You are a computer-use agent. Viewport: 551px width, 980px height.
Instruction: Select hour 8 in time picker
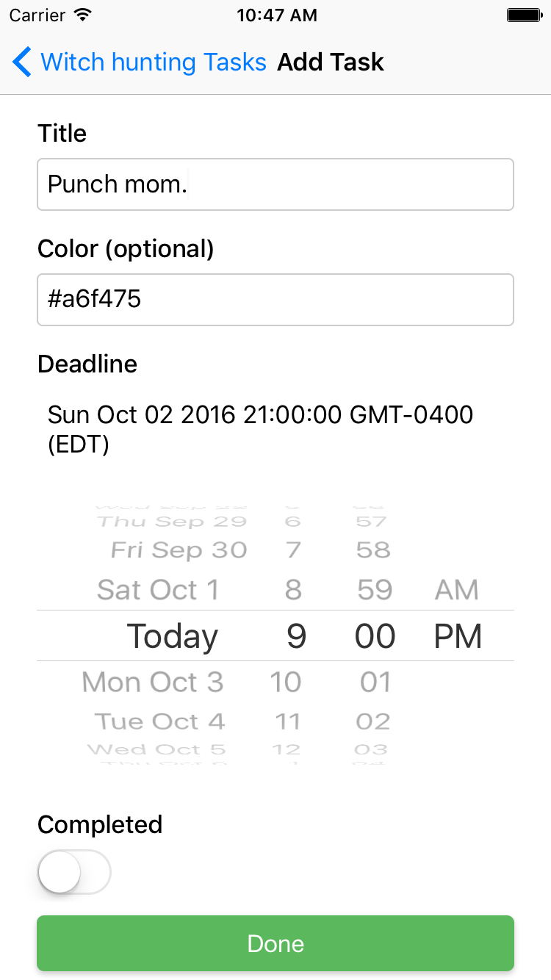tap(293, 590)
